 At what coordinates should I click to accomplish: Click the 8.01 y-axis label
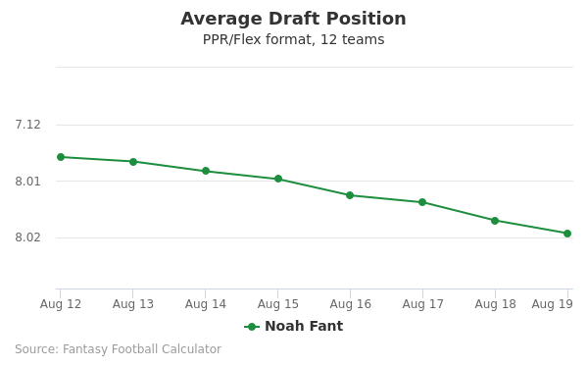coord(27,182)
